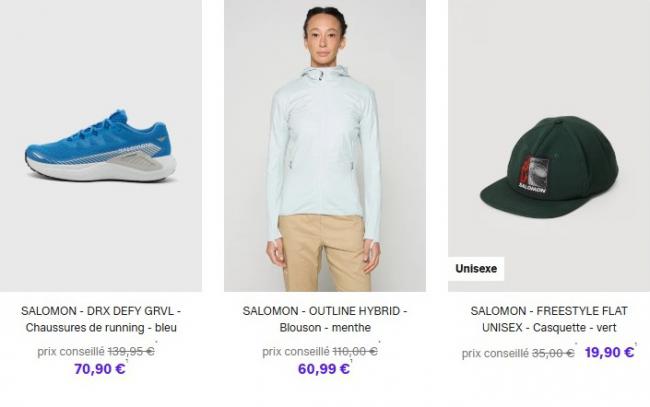The image size is (650, 407).
Task: Click 'UNISEX - Casquette - vert' description
Action: click(x=549, y=327)
